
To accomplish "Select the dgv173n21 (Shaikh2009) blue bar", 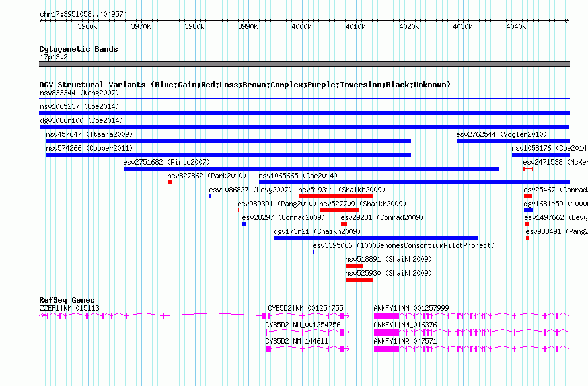I will [376, 238].
